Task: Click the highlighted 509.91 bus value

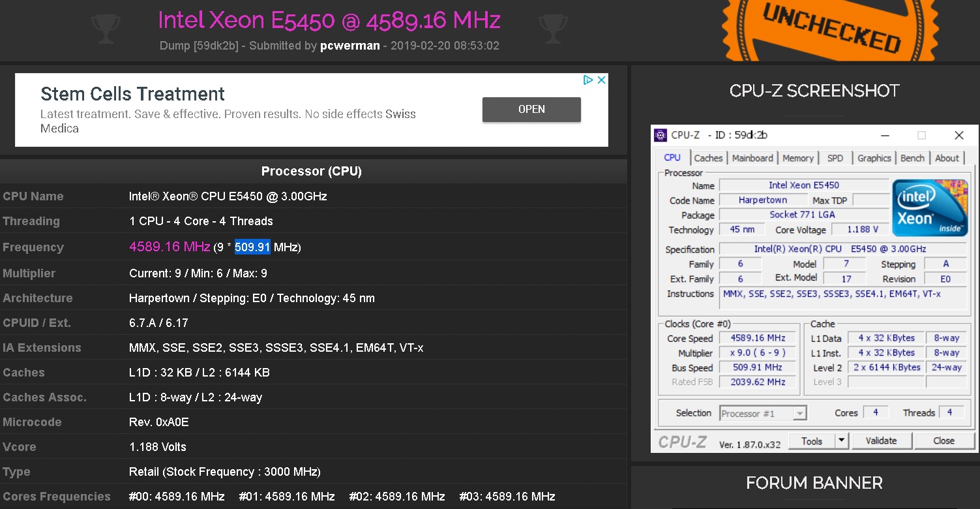Action: click(x=252, y=247)
